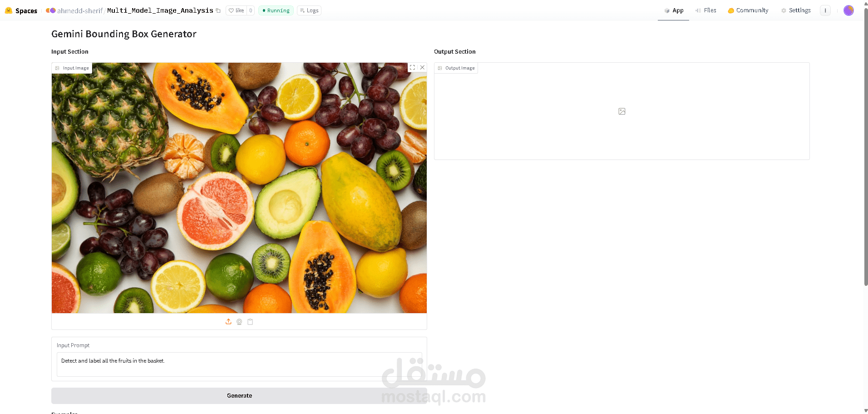The height and width of the screenshot is (414, 868).
Task: Click the Running status badge
Action: [x=276, y=10]
